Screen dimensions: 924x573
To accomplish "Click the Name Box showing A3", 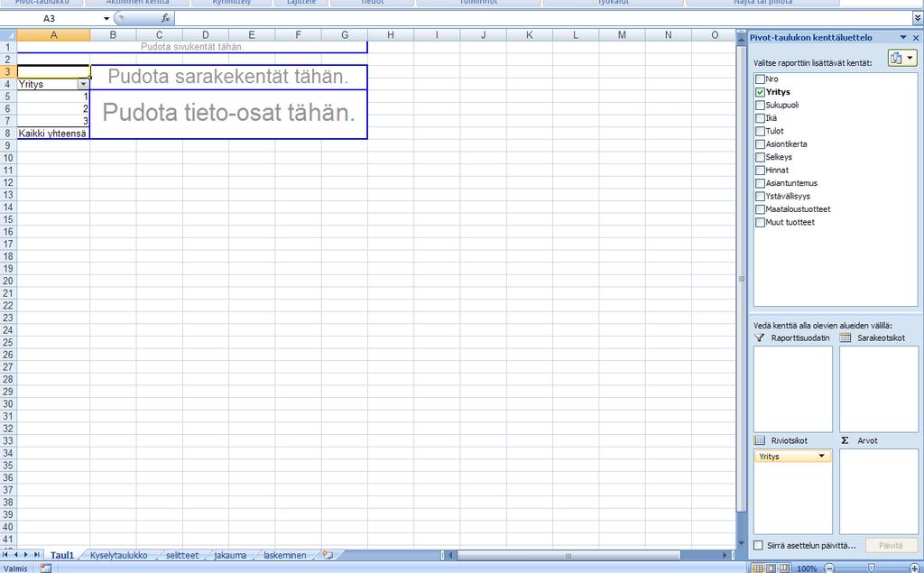I will click(50, 19).
